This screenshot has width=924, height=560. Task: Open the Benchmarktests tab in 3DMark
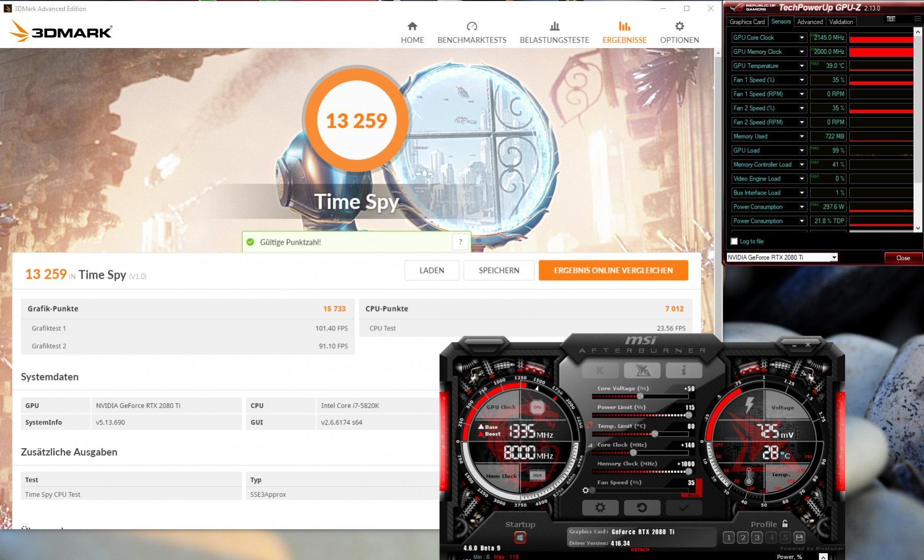(x=472, y=32)
